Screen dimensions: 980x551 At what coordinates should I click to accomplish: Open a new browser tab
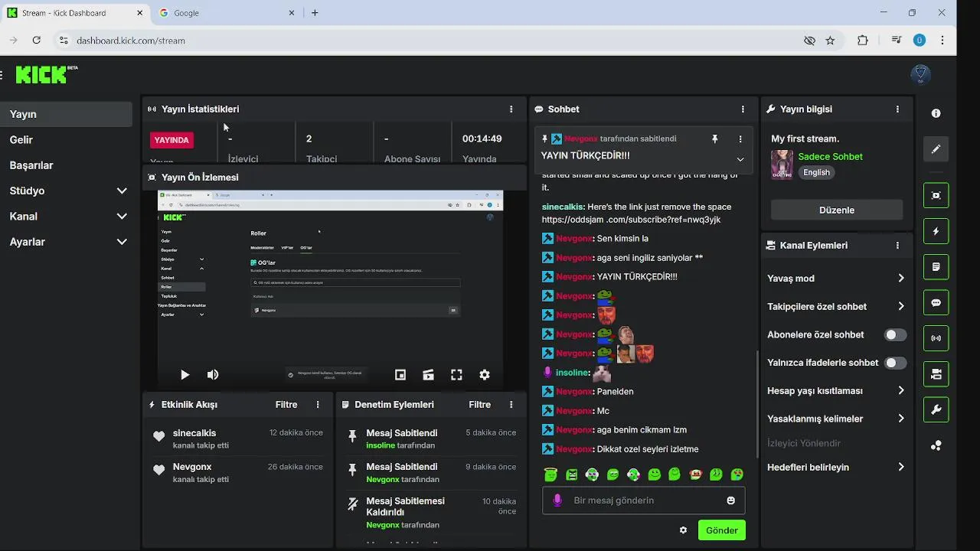315,13
